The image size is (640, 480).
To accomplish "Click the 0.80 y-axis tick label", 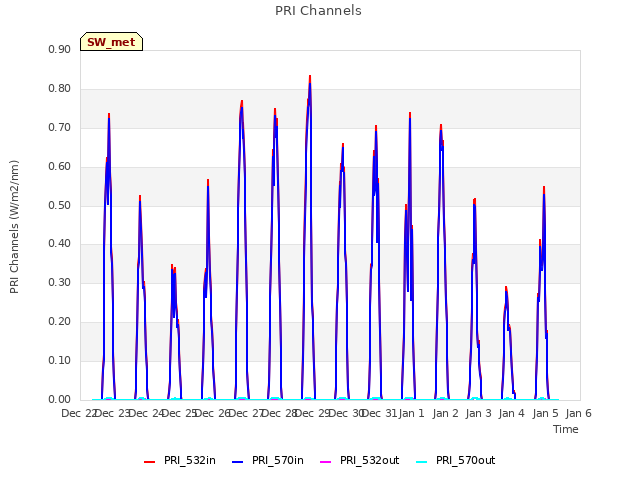I will 60,88.
